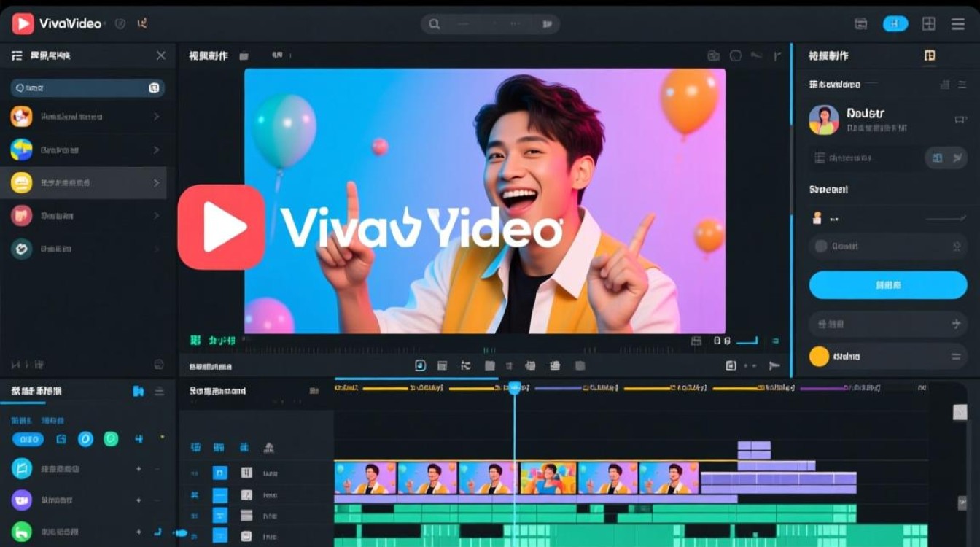
Task: Switch to the yellow icon tab in the right panel header
Action: pos(930,55)
